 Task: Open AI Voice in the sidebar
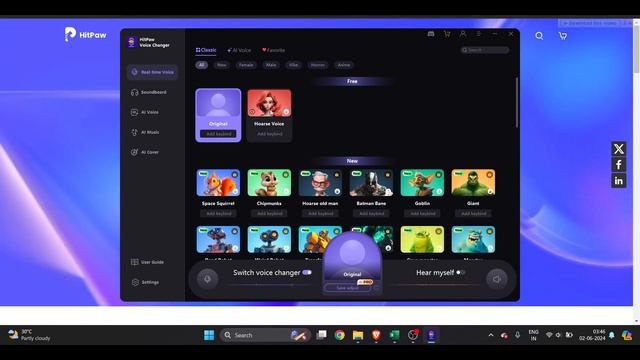(145, 112)
